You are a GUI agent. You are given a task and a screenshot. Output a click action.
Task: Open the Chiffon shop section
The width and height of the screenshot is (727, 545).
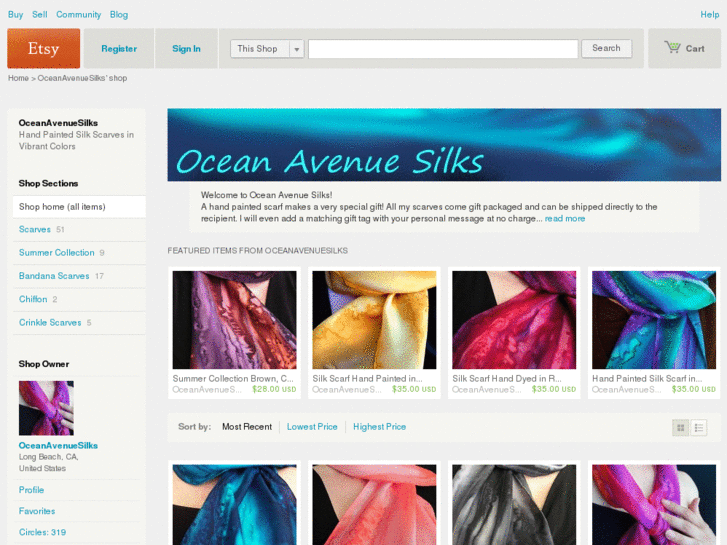(33, 299)
